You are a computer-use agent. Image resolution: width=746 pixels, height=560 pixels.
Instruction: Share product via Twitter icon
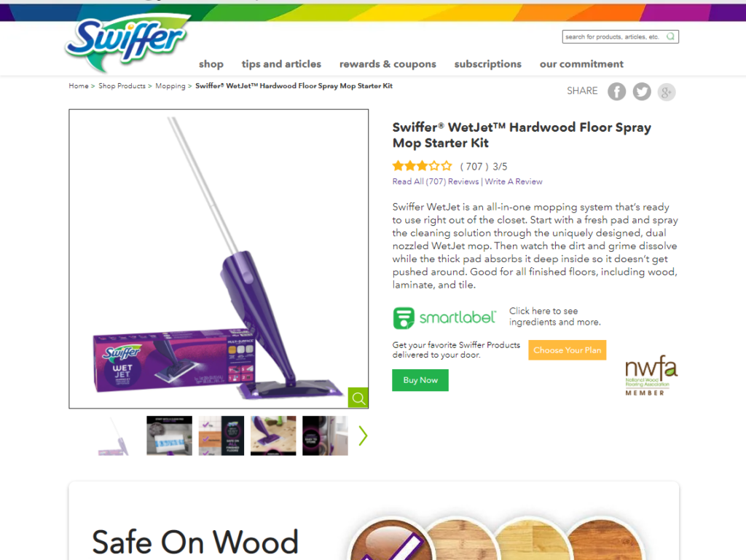642,92
